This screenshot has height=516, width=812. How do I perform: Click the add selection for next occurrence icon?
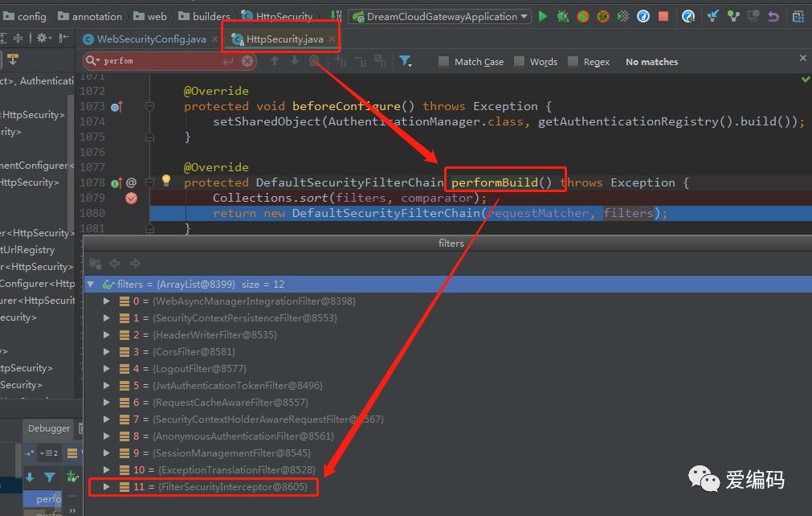click(341, 61)
